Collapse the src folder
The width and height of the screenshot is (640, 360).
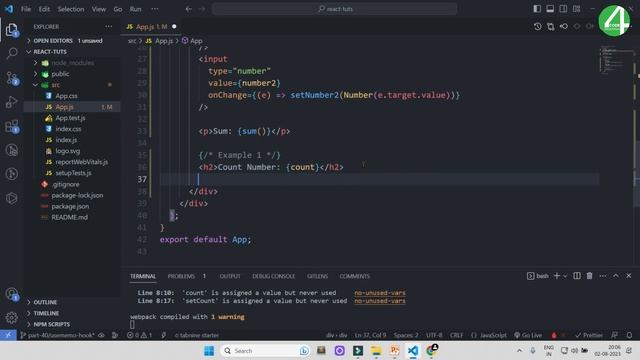[55, 85]
